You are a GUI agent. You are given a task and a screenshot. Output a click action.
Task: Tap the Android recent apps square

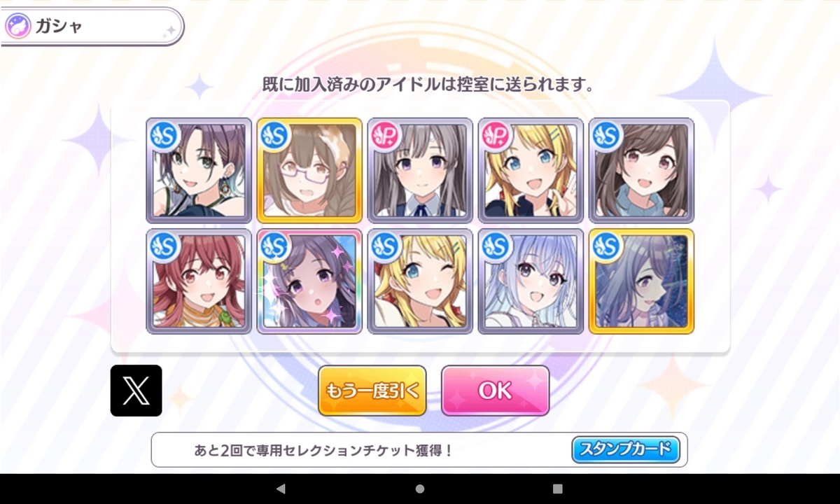click(557, 489)
